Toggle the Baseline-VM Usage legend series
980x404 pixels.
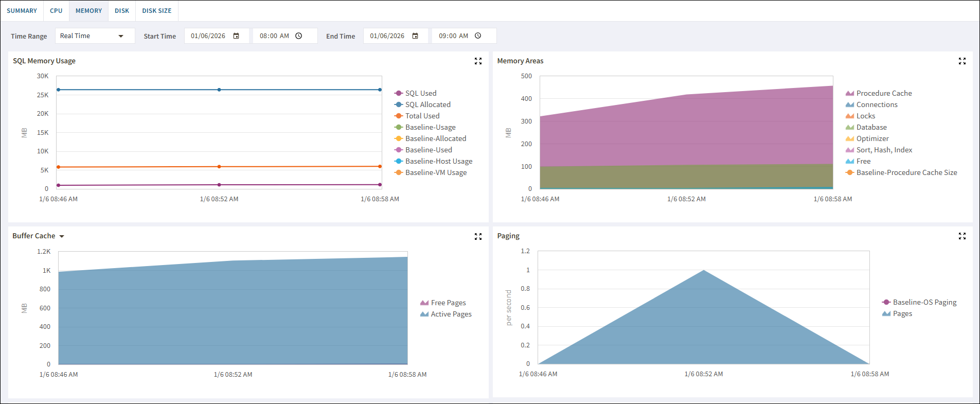pos(431,172)
